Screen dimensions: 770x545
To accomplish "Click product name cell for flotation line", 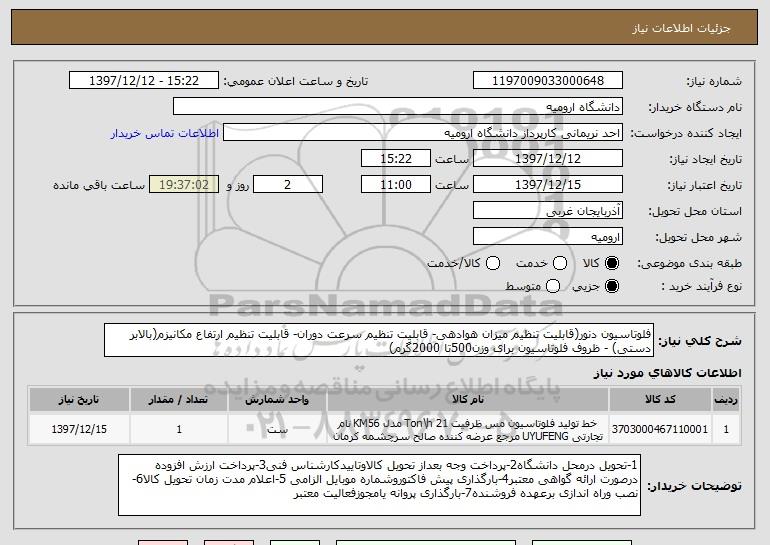I will click(x=468, y=429).
